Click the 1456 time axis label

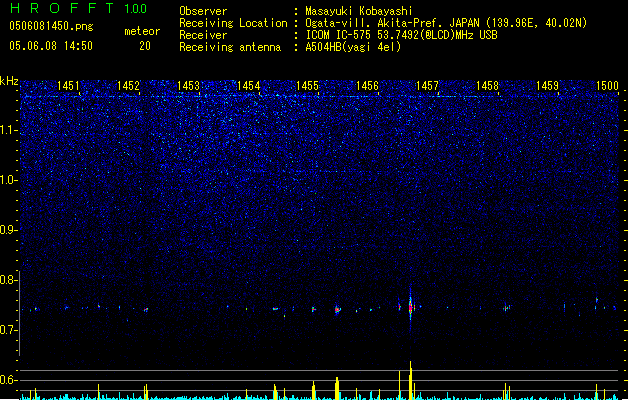(x=367, y=85)
